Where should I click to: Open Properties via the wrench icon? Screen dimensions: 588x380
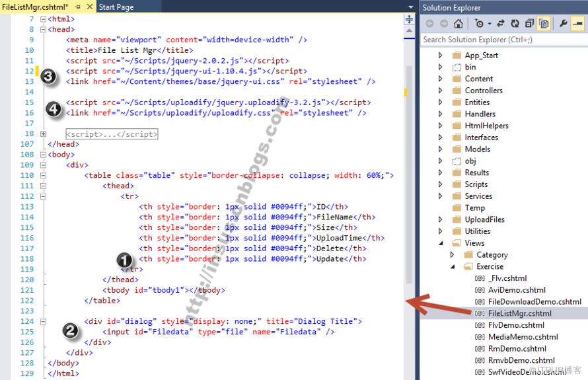click(x=564, y=24)
